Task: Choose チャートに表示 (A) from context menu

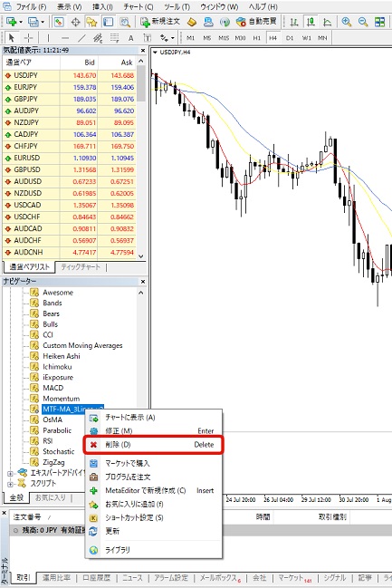Action: pyautogui.click(x=154, y=418)
